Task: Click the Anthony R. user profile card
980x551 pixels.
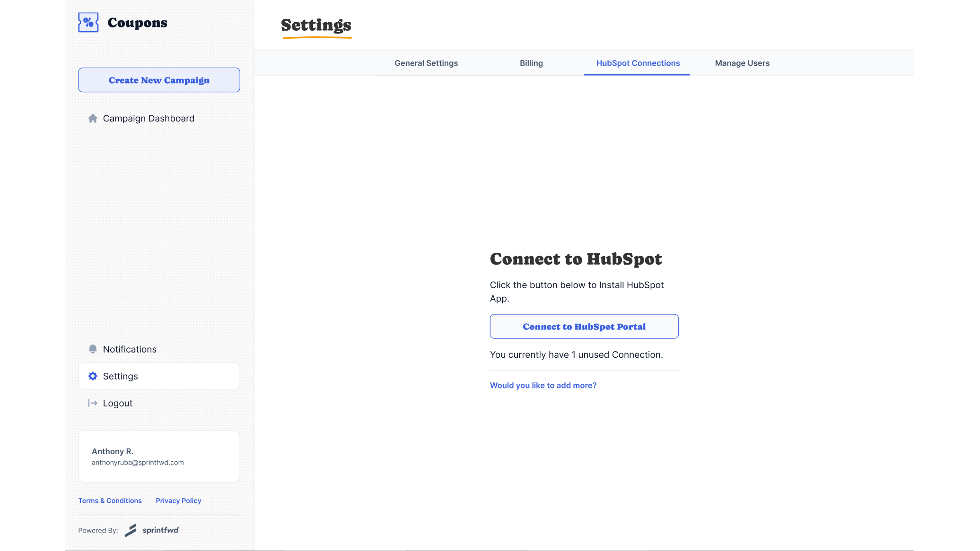Action: [159, 456]
